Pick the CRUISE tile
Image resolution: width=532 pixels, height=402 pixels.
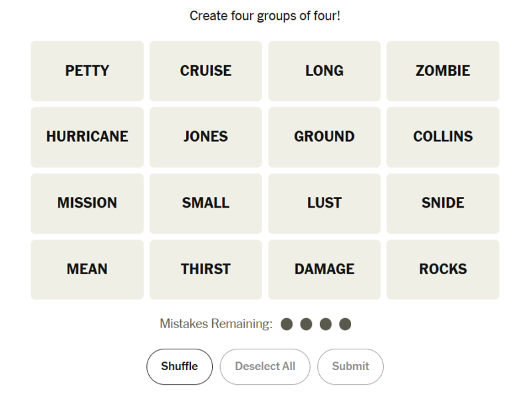205,71
